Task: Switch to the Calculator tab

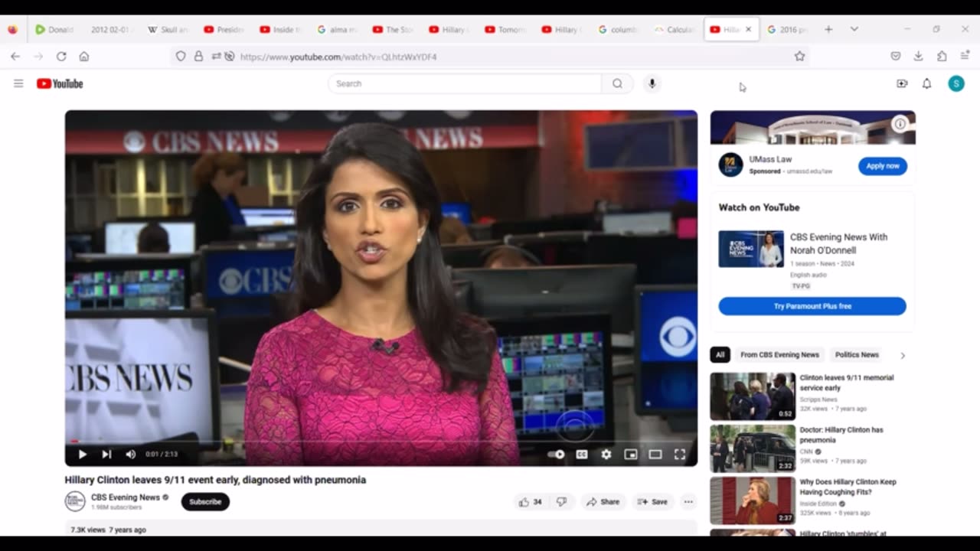Action: point(675,30)
